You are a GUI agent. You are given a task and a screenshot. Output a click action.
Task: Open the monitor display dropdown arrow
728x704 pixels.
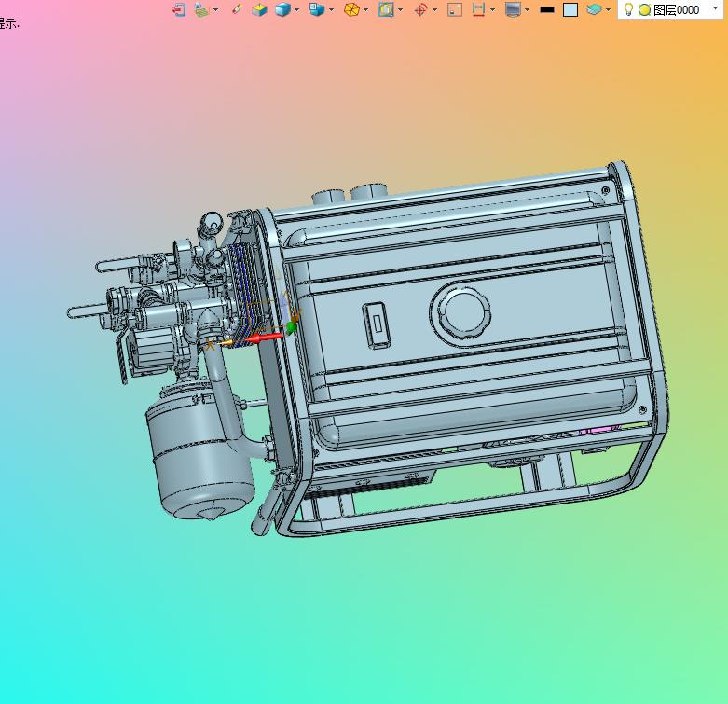[527, 9]
